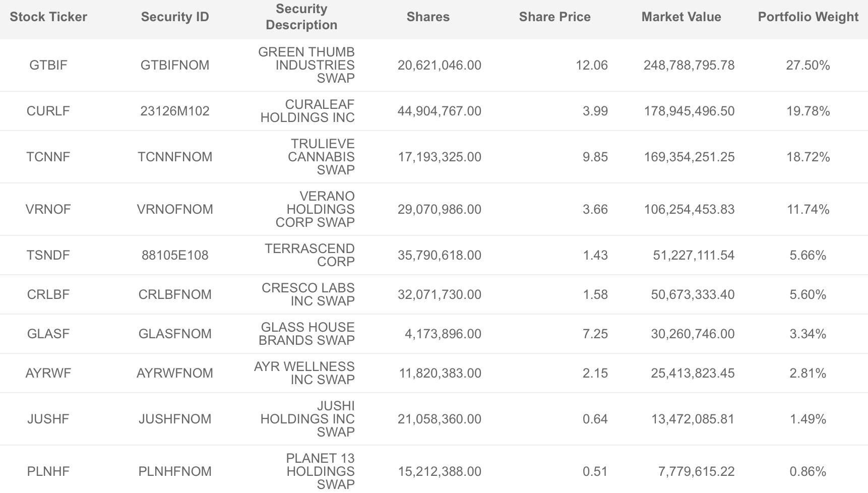Select market value 248,788,795.78

689,65
